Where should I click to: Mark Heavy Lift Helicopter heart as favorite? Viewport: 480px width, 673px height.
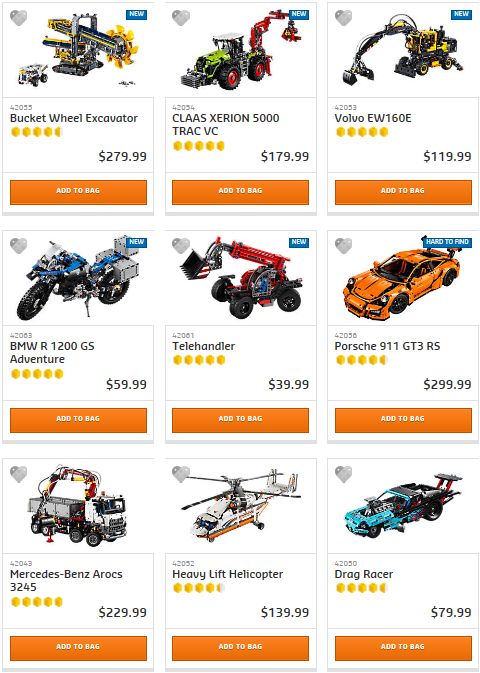coord(181,474)
